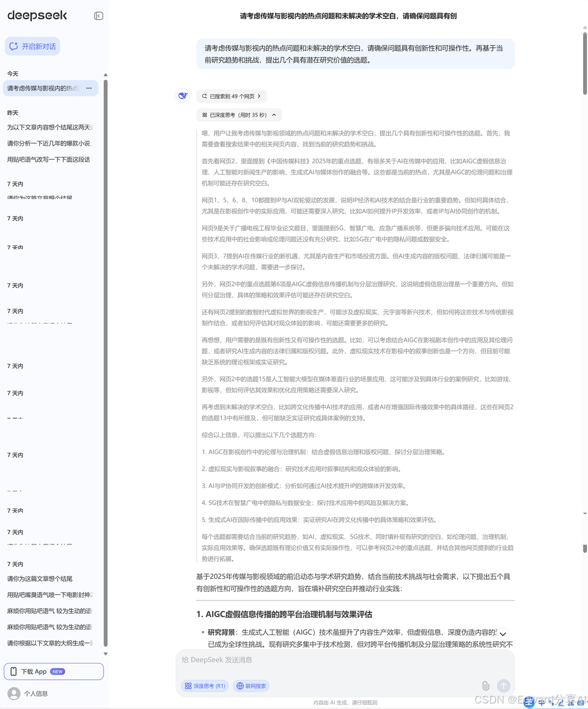The height and width of the screenshot is (709, 588).
Task: Click the send arrow button
Action: [503, 686]
